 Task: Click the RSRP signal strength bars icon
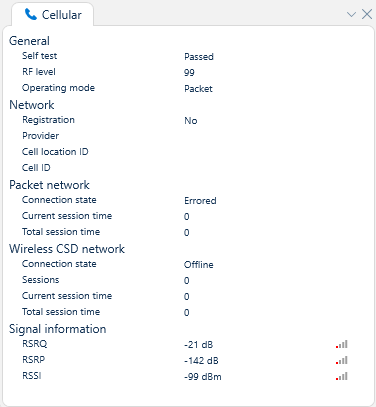(x=342, y=360)
